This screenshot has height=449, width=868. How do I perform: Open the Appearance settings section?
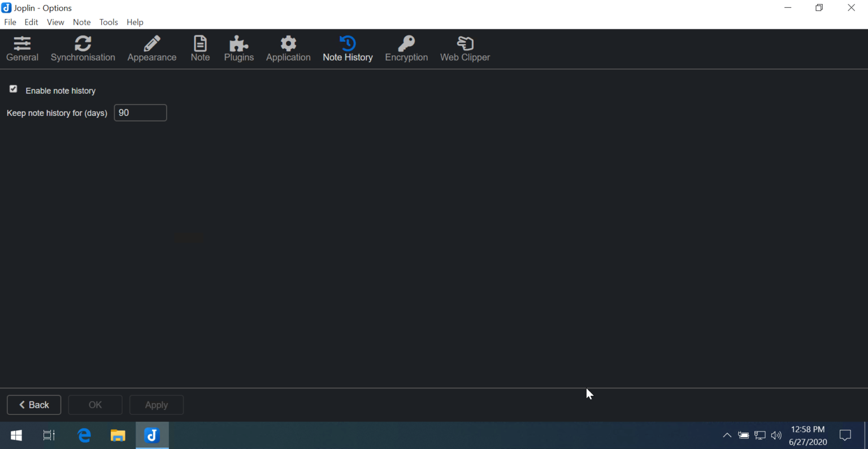coord(151,48)
